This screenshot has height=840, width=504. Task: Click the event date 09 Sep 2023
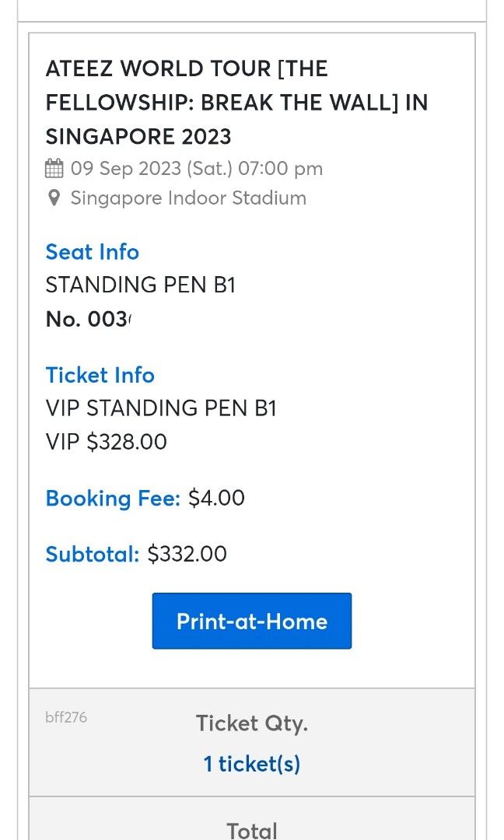pyautogui.click(x=194, y=168)
